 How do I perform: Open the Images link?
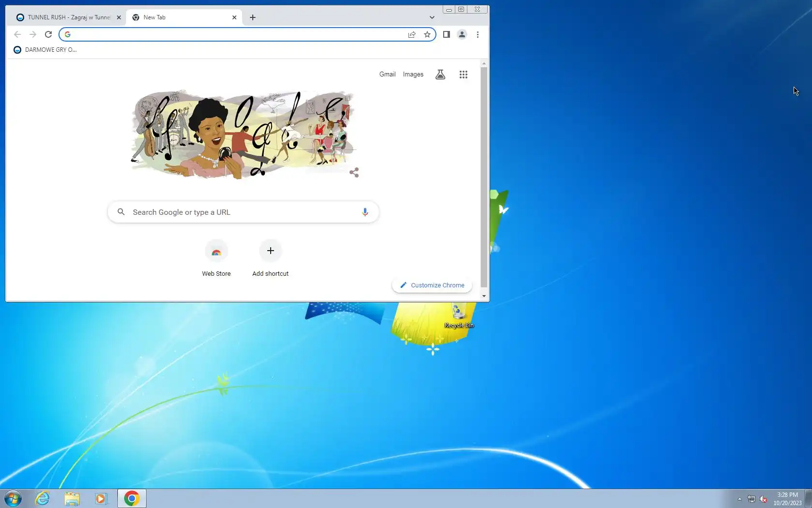point(413,75)
